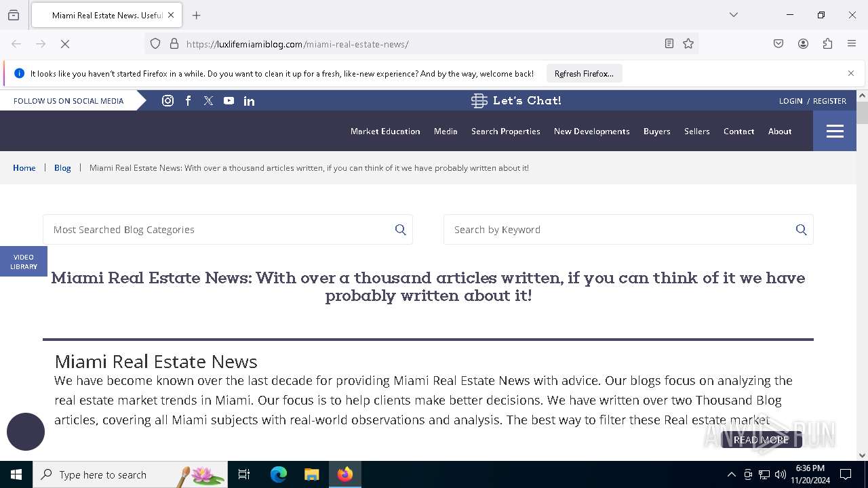Click the blog categories search magnifier icon
The width and height of the screenshot is (868, 488).
click(x=401, y=230)
